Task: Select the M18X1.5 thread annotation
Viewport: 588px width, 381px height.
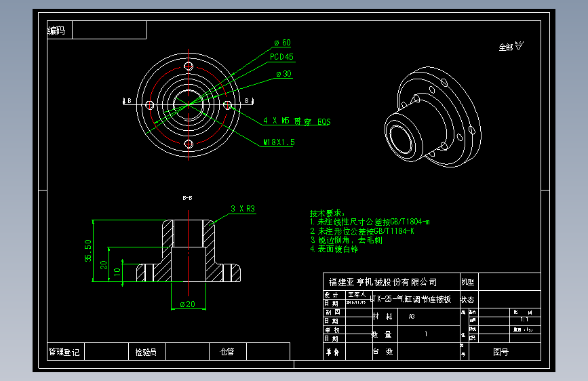Action: [x=279, y=142]
